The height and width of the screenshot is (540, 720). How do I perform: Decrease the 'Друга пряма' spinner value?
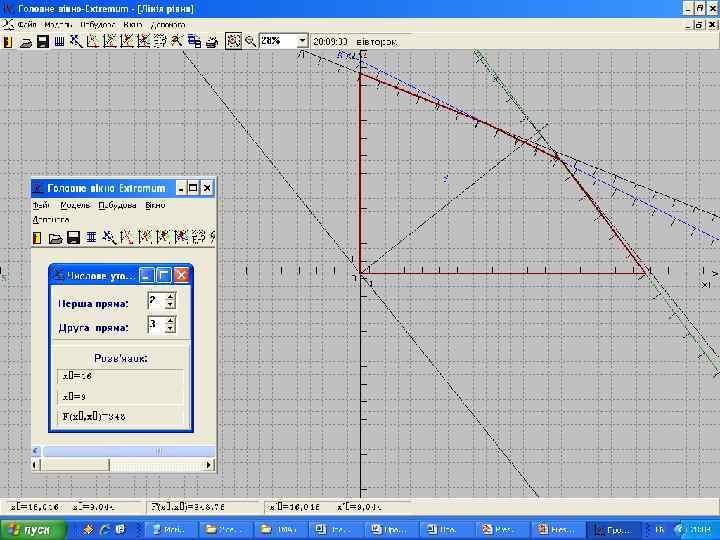[170, 329]
